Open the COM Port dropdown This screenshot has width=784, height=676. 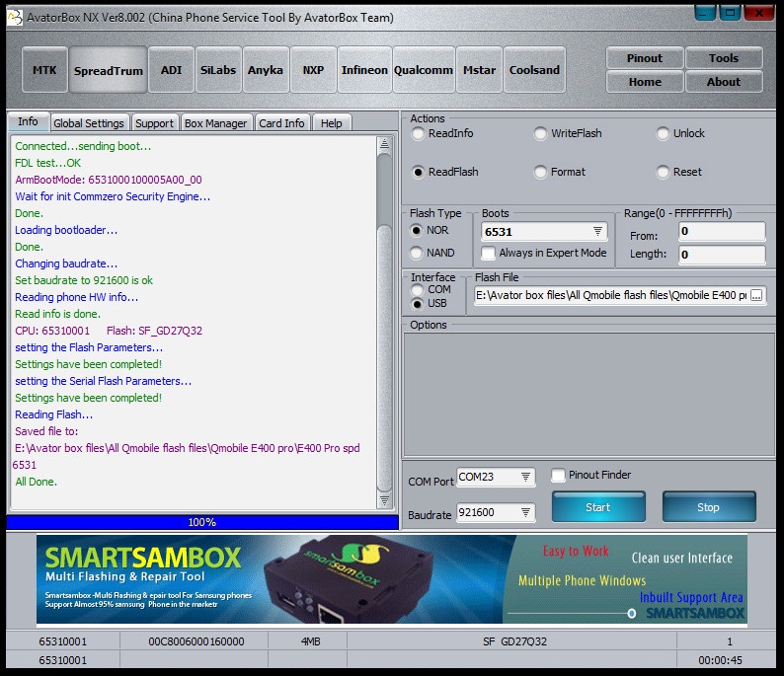pos(496,477)
